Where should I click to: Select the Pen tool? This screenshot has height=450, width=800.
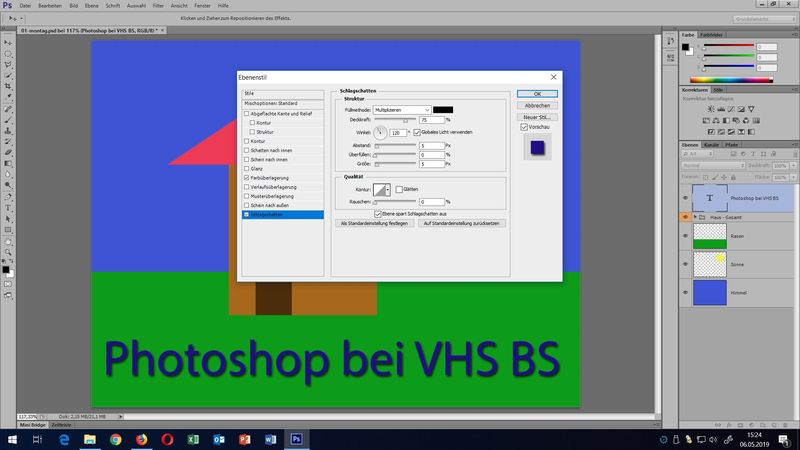[8, 197]
